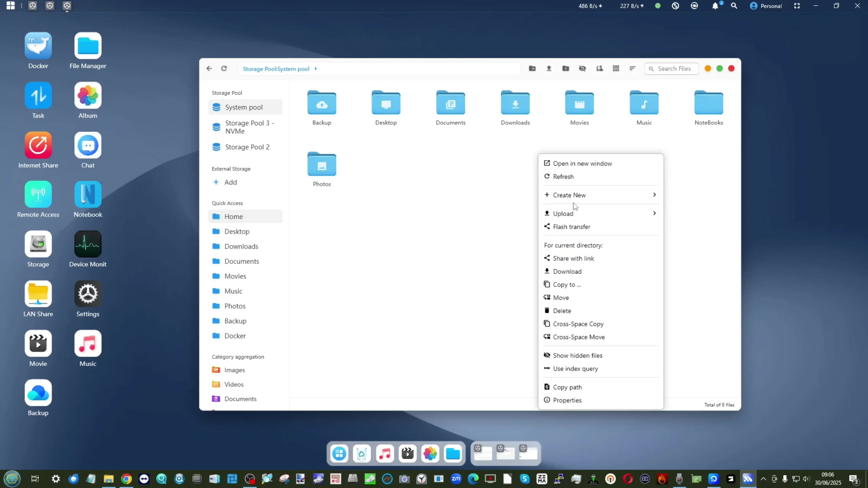The image size is (868, 488).
Task: Expand the breadcrumb arrow after System pool
Action: pos(316,68)
